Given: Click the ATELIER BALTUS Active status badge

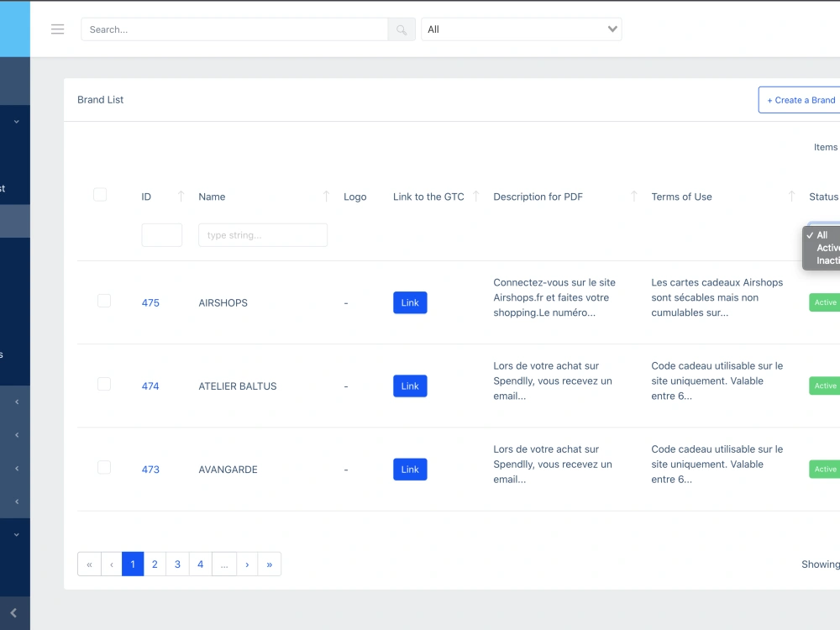Looking at the screenshot, I should coord(825,386).
